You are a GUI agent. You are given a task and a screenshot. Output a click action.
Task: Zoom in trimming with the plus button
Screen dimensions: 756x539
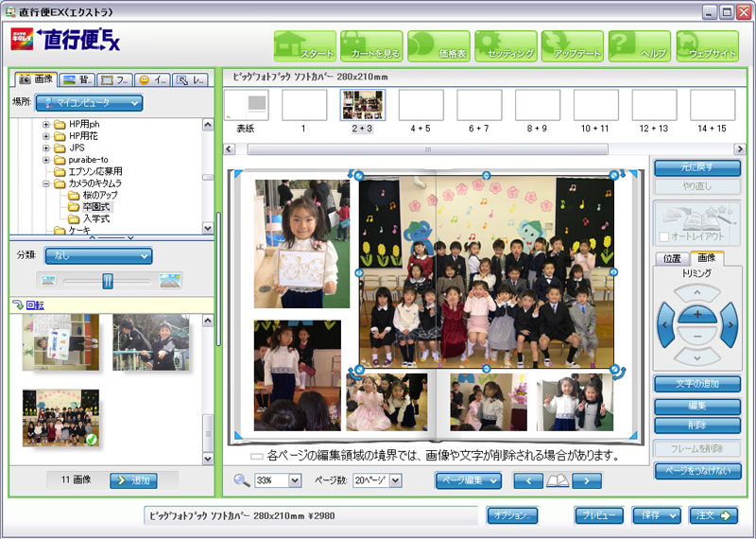coord(697,313)
